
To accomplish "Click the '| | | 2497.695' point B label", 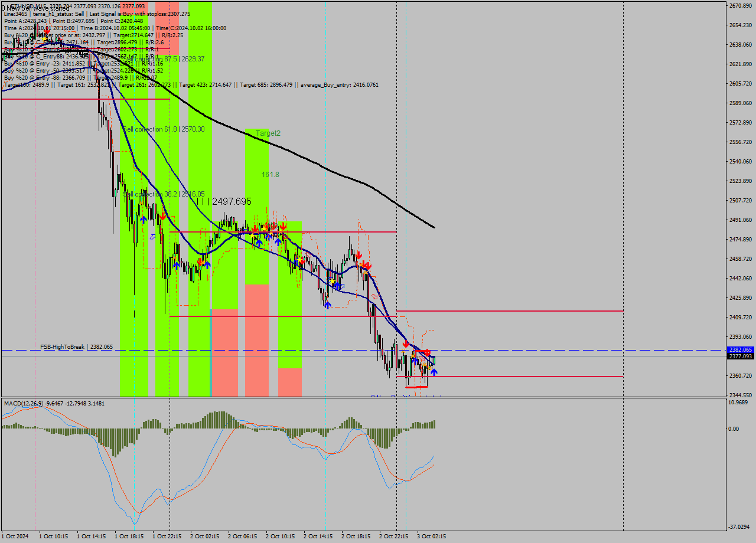I will point(224,201).
